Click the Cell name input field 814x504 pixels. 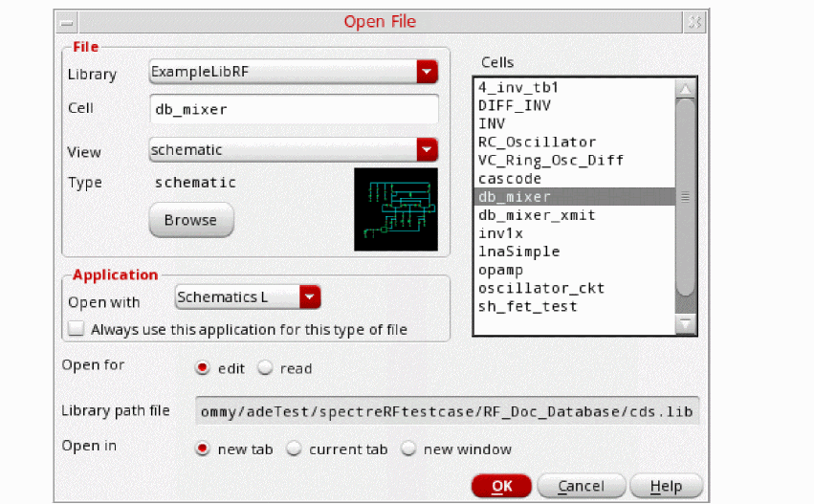(x=294, y=109)
